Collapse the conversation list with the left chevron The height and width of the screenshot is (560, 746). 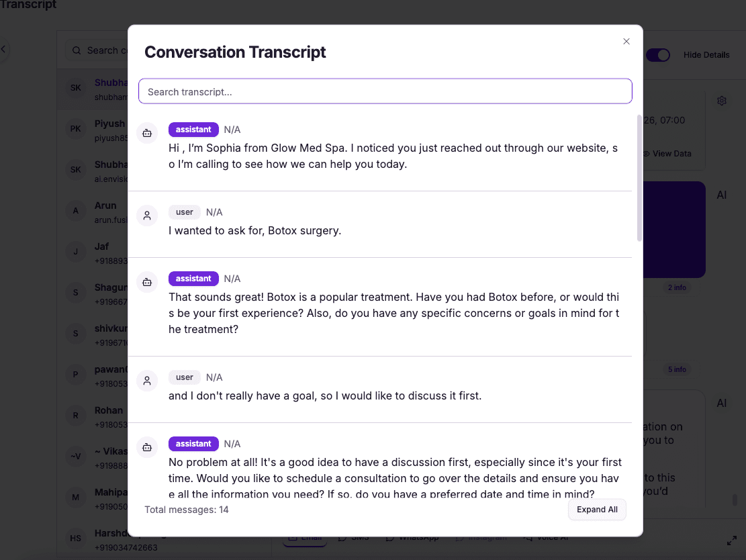coord(3,49)
